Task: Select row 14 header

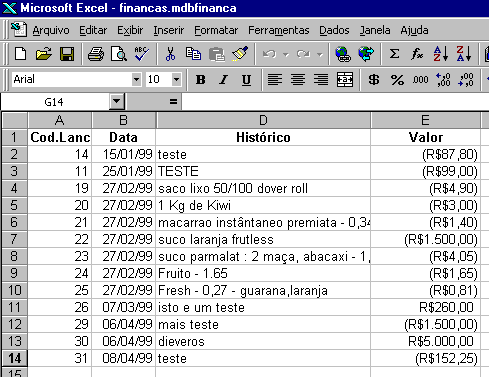Action: [14, 358]
